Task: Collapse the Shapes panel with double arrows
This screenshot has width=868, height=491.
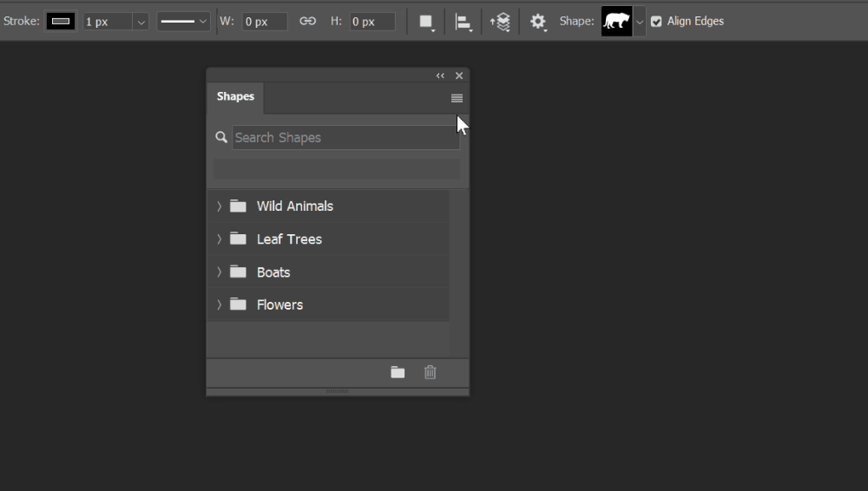Action: [x=440, y=75]
